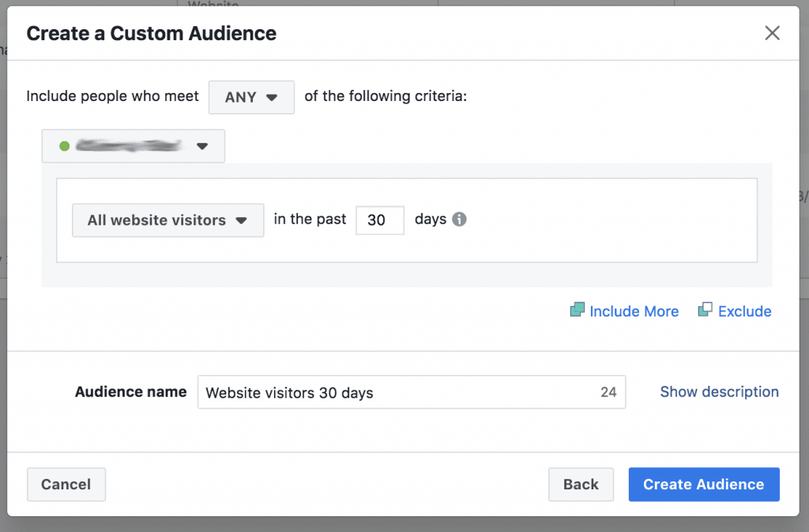Select the 30 days input field

click(x=379, y=219)
